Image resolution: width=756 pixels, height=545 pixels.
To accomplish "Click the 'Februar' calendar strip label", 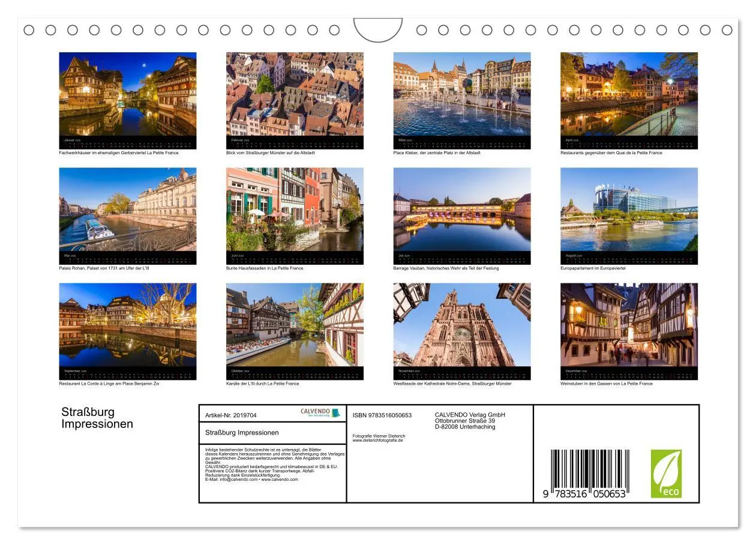I will [x=240, y=140].
